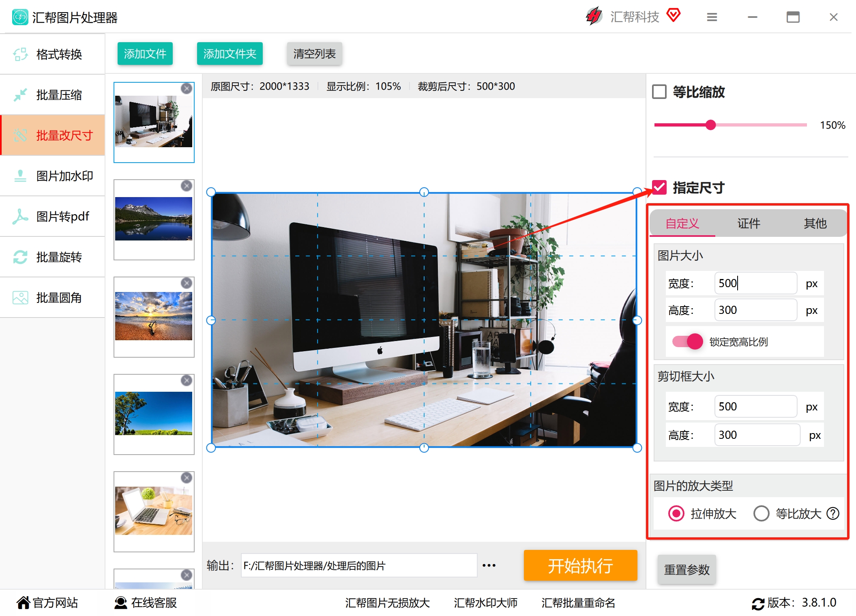Click the 批量旋转 rotate icon
856x616 pixels.
coord(20,257)
